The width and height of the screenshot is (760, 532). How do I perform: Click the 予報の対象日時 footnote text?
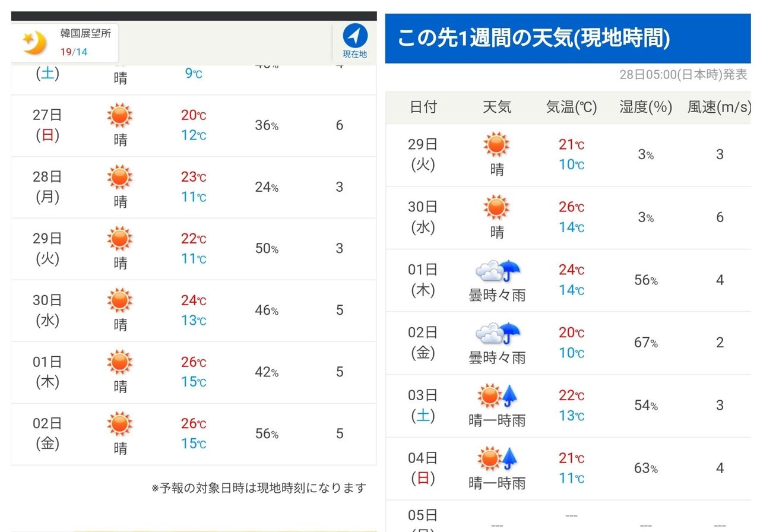[x=259, y=488]
